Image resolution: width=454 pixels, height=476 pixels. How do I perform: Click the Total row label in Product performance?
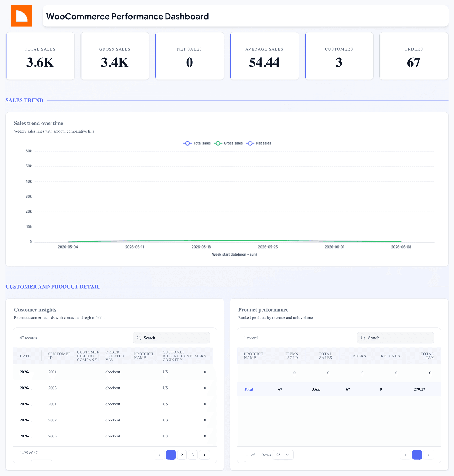coord(249,389)
